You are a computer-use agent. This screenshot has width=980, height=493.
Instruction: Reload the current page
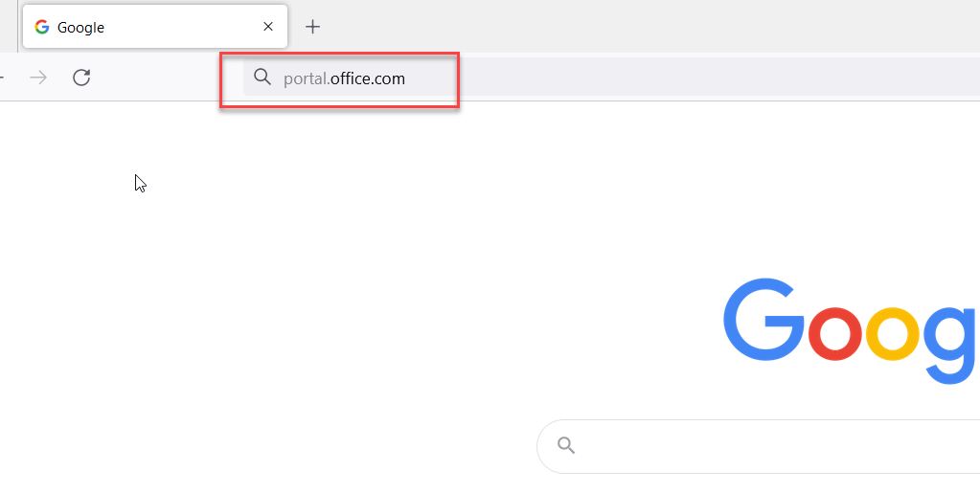(x=81, y=78)
